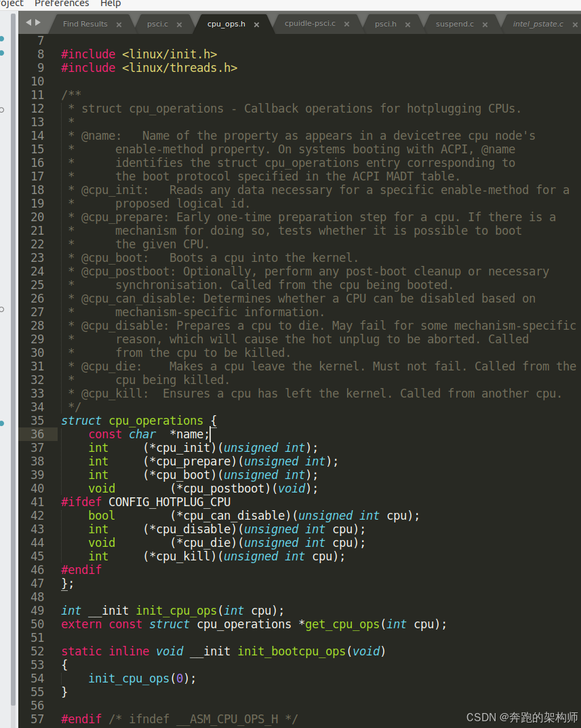
Task: Switch to the Find Results tab
Action: pyautogui.click(x=85, y=24)
